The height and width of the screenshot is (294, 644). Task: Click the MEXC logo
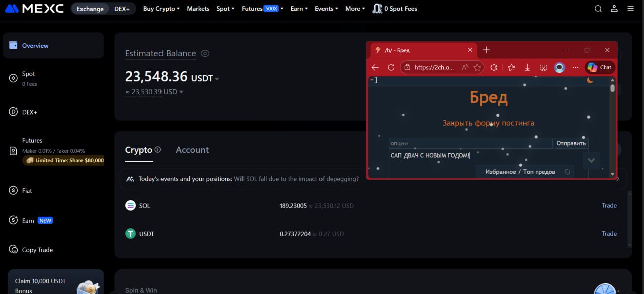tap(34, 9)
